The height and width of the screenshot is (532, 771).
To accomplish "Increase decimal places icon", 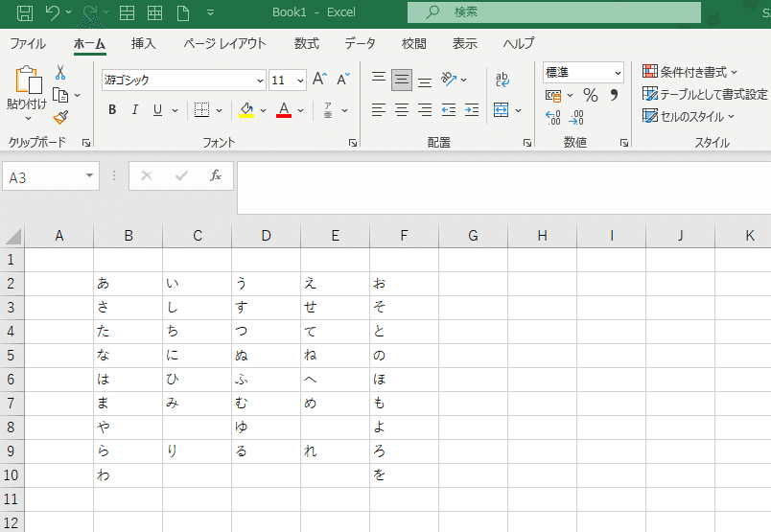I will [553, 118].
